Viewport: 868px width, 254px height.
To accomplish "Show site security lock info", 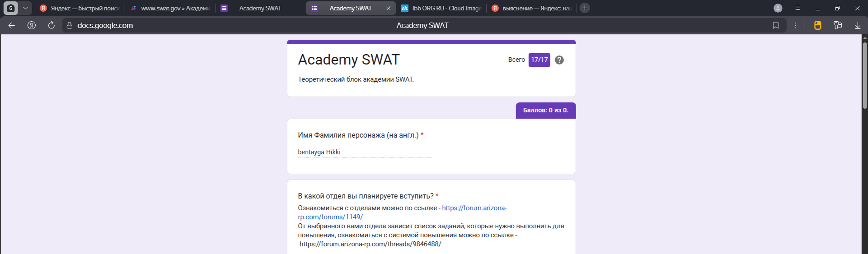I will coord(69,25).
